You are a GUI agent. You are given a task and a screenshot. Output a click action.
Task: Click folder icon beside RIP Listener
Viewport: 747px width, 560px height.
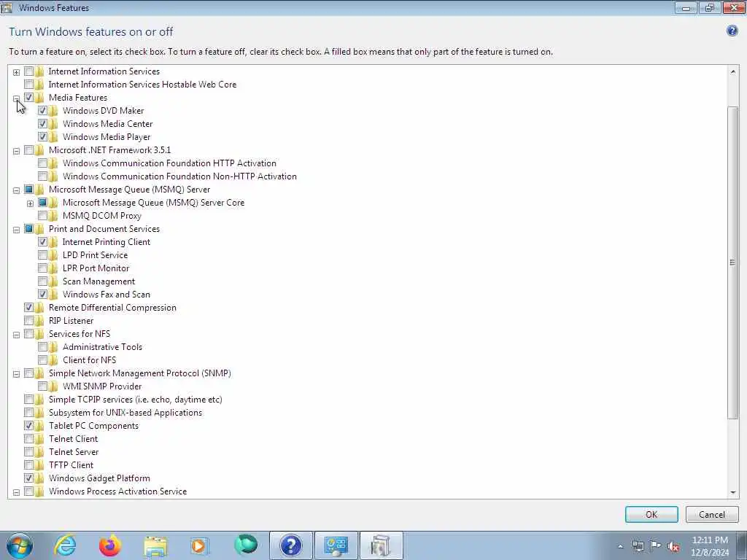[39, 321]
